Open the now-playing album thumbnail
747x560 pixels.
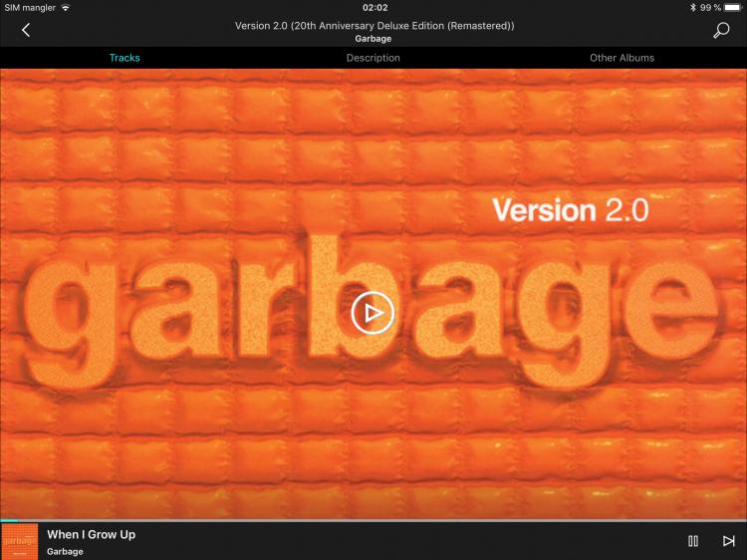point(19,541)
